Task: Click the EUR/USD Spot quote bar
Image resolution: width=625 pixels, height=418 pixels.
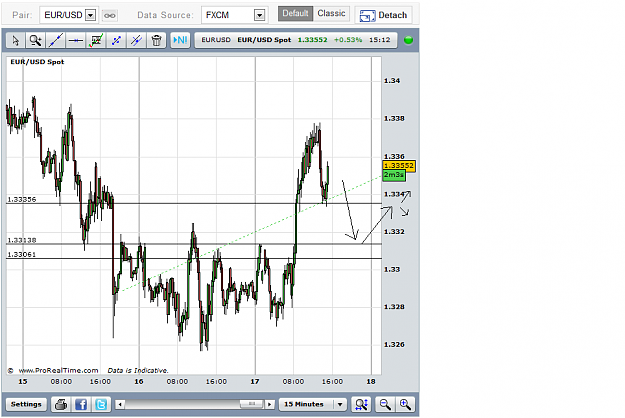Action: pyautogui.click(x=295, y=40)
